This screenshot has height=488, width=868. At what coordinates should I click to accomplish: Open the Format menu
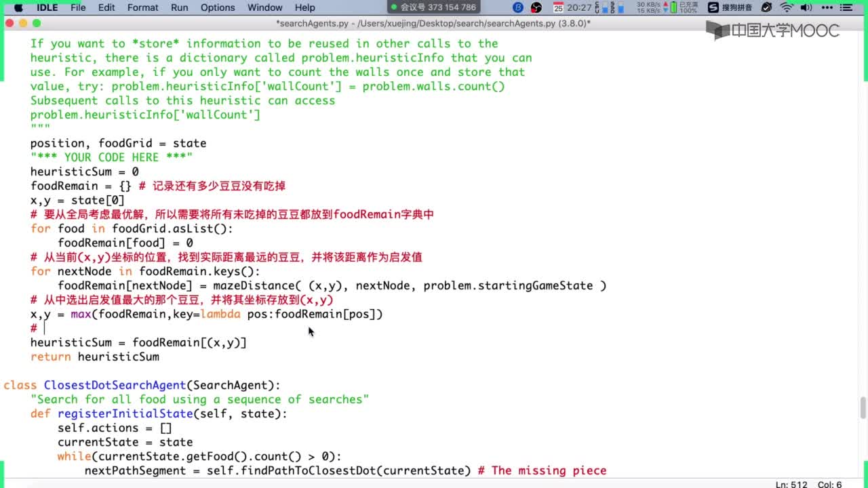142,7
